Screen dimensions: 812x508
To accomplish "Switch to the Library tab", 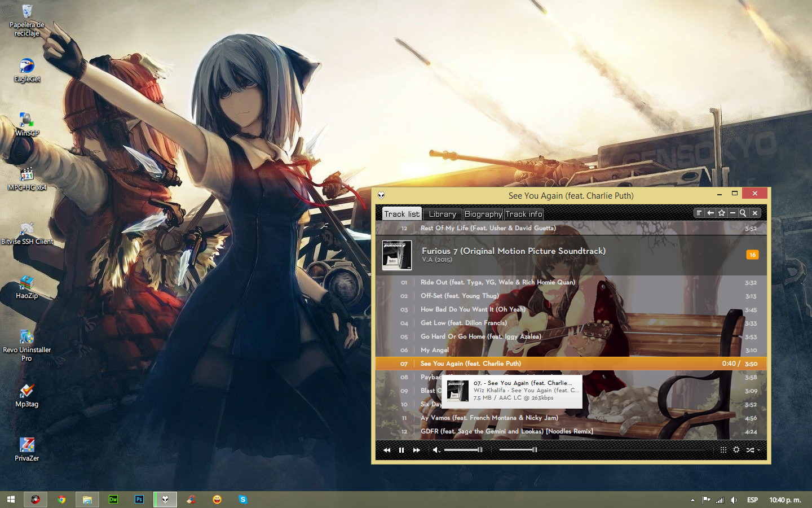I will tap(443, 214).
